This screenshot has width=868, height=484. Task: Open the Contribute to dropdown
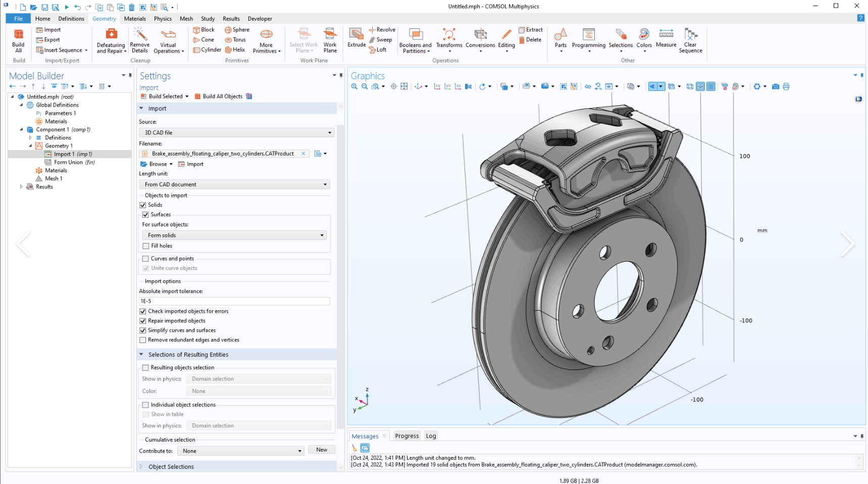click(x=241, y=451)
